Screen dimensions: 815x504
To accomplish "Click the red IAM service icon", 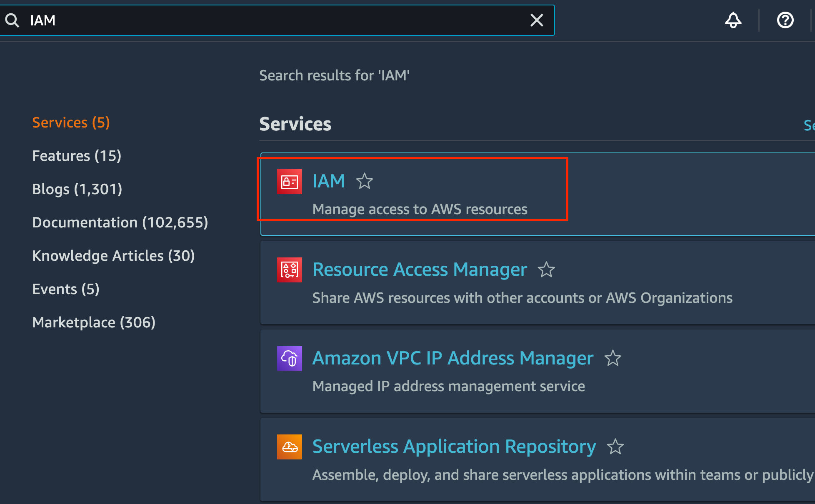I will point(289,182).
